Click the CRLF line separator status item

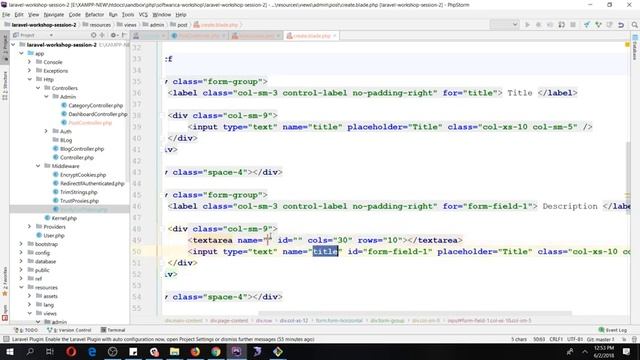click(x=556, y=339)
